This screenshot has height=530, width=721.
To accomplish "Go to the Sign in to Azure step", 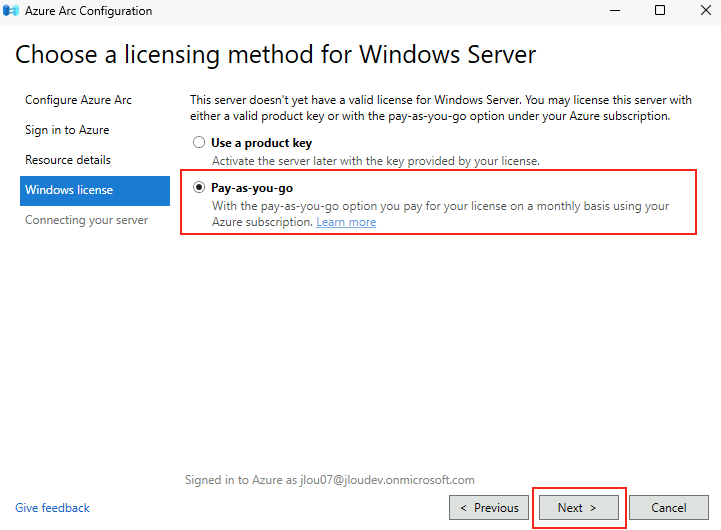I will tap(67, 130).
